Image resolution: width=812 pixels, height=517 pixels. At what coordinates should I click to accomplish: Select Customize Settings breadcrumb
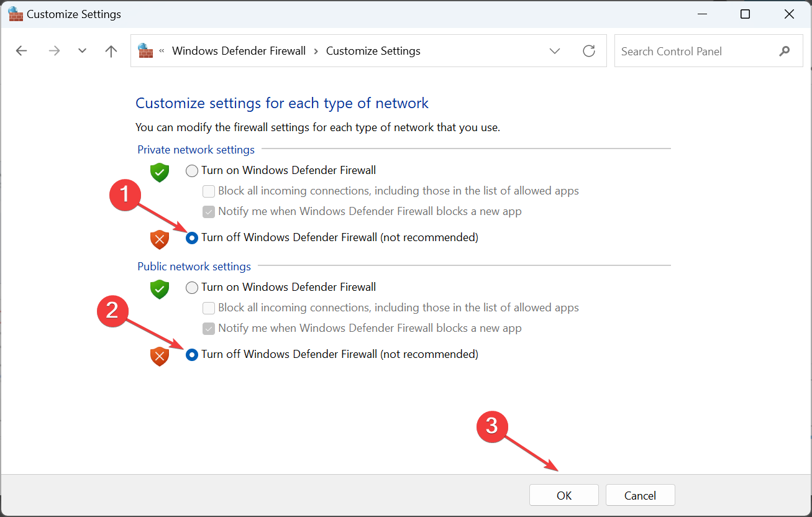click(373, 51)
